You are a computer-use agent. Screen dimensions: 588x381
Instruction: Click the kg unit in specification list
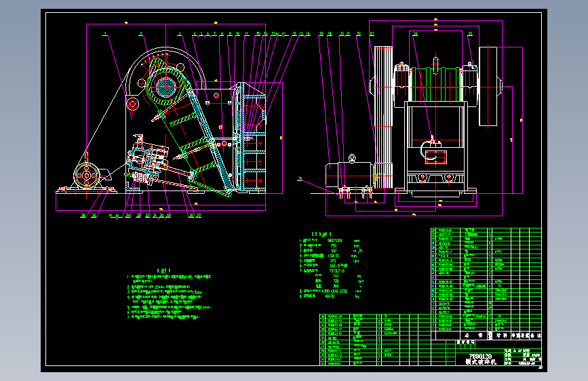(x=357, y=297)
